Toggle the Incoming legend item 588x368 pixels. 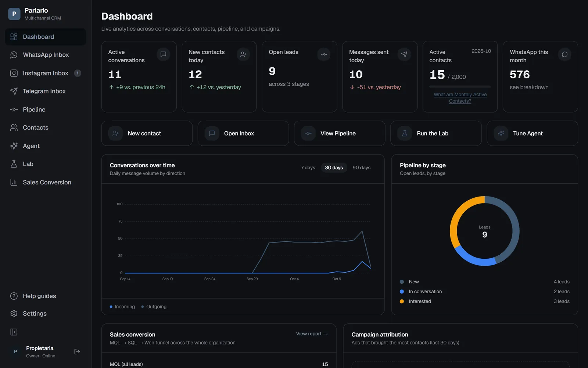pyautogui.click(x=122, y=307)
